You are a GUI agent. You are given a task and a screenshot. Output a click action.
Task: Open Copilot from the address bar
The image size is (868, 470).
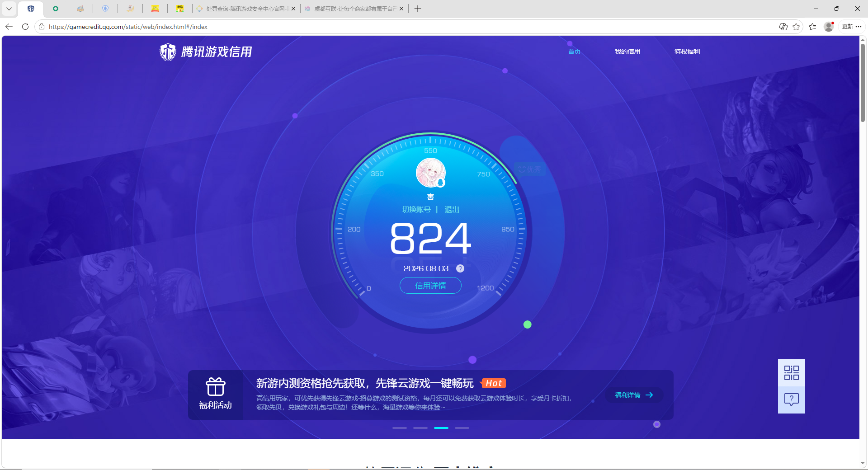(x=783, y=27)
